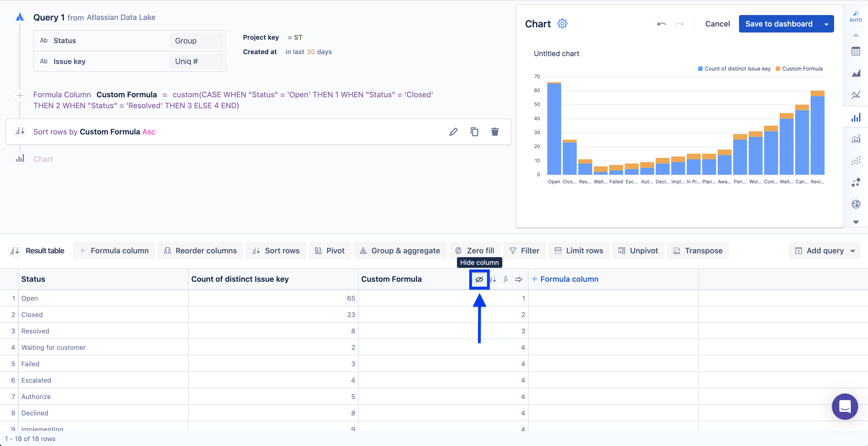Viewport: 868px width, 446px height.
Task: Edit the Sort rows step with pencil
Action: [454, 132]
